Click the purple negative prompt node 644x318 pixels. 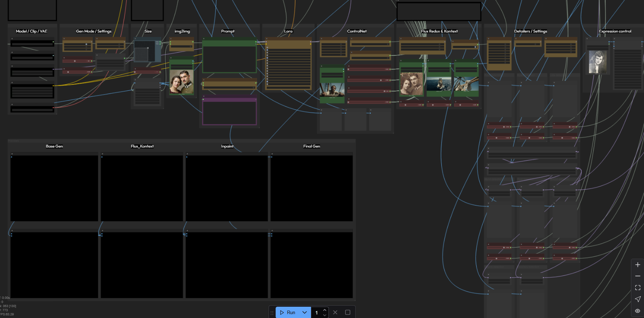pyautogui.click(x=229, y=112)
